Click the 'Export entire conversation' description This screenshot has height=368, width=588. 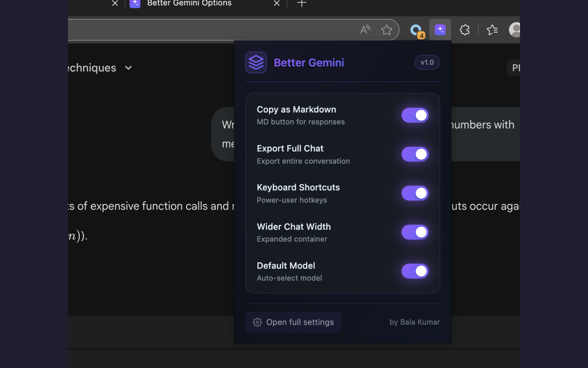303,161
